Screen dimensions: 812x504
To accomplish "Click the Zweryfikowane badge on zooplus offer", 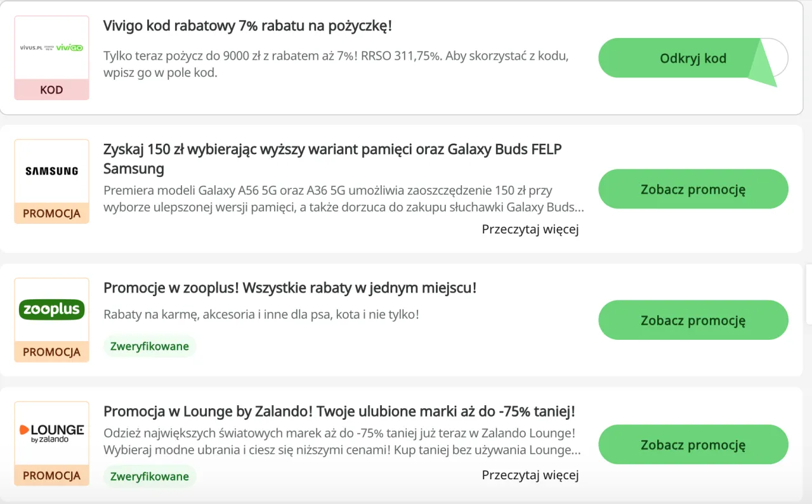I will tap(150, 346).
